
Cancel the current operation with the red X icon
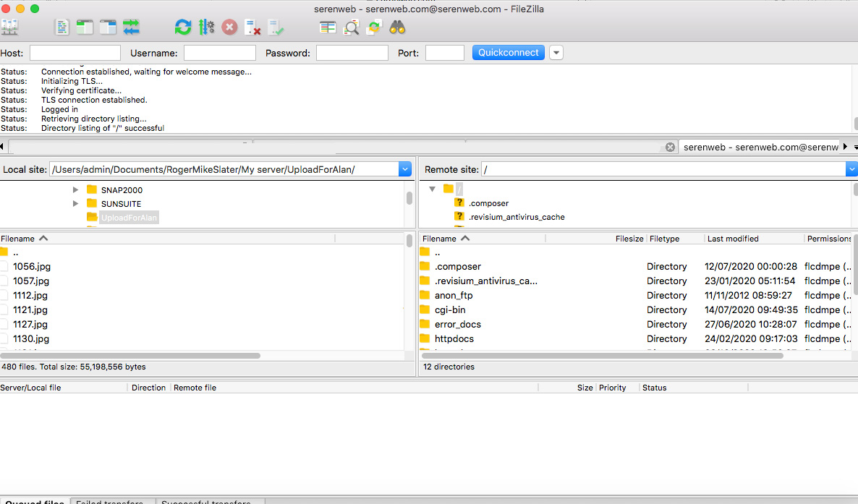(229, 27)
